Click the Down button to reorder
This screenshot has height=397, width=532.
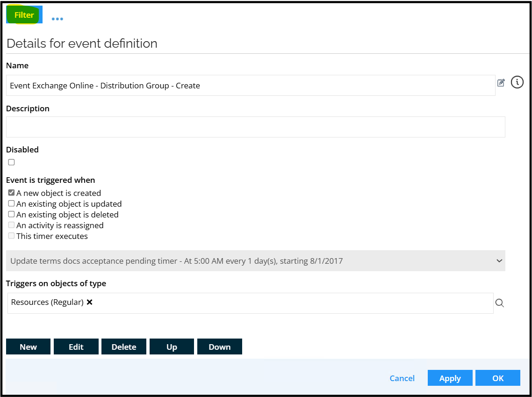click(219, 346)
